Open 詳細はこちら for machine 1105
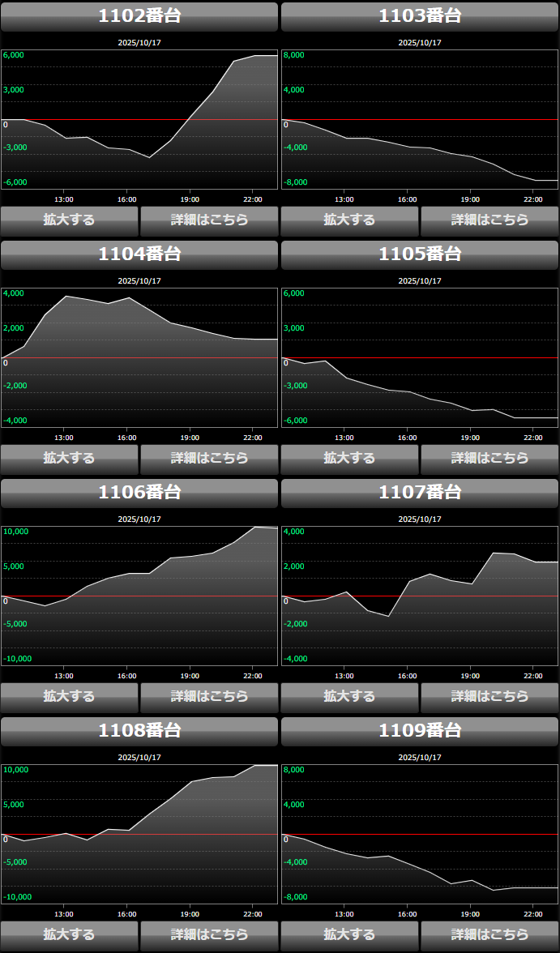The width and height of the screenshot is (560, 953). [489, 458]
